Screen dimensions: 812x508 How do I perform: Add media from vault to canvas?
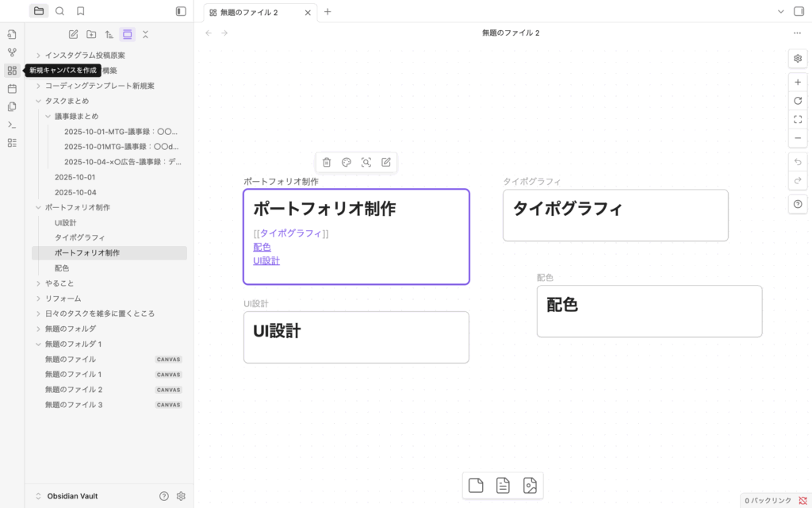(x=530, y=486)
